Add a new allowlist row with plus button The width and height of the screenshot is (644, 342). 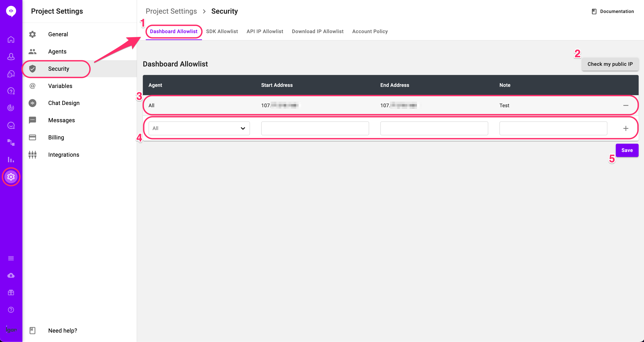click(626, 128)
